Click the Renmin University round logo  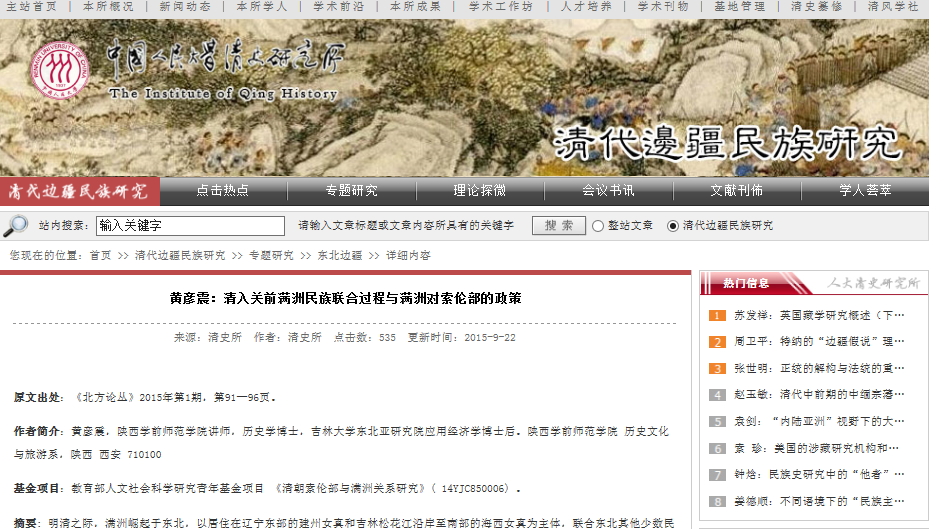[x=59, y=70]
